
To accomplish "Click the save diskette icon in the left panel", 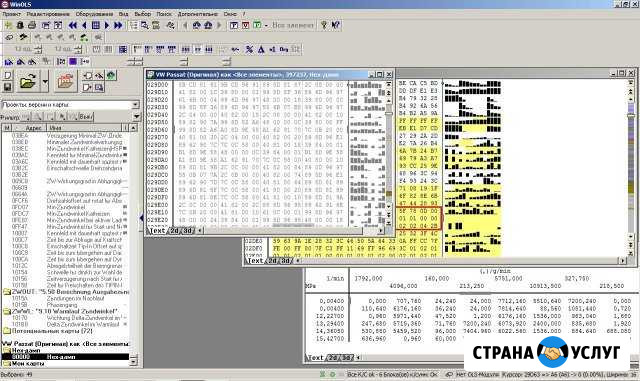I will pos(8,87).
